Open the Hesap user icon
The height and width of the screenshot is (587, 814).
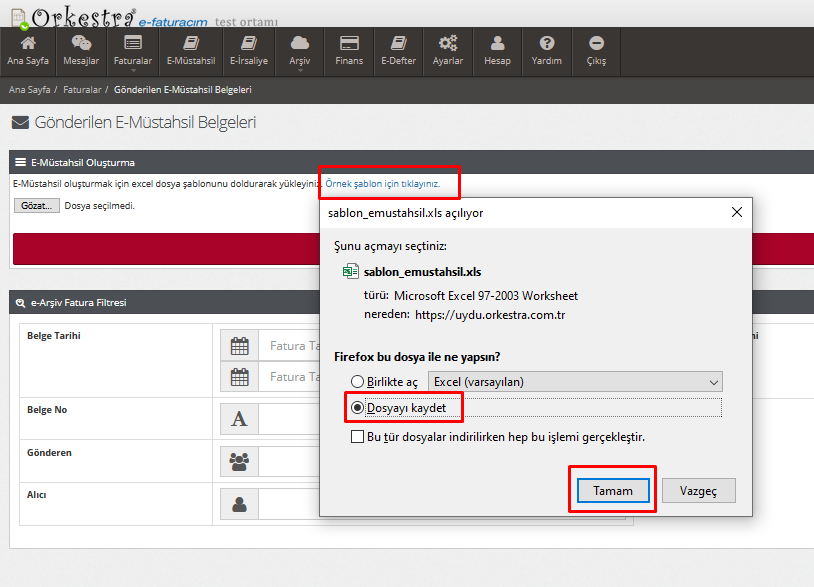(497, 44)
